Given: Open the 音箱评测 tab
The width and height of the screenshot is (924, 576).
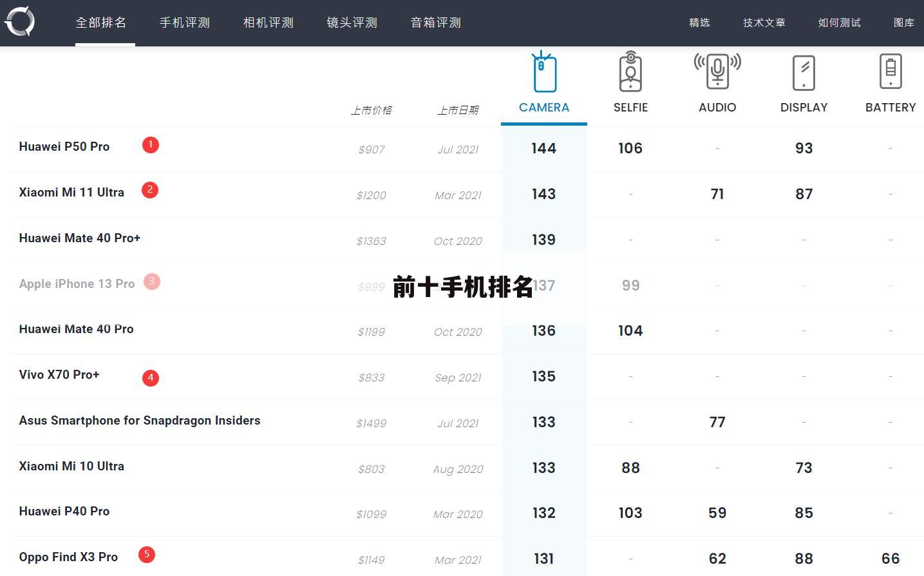Looking at the screenshot, I should pos(436,23).
